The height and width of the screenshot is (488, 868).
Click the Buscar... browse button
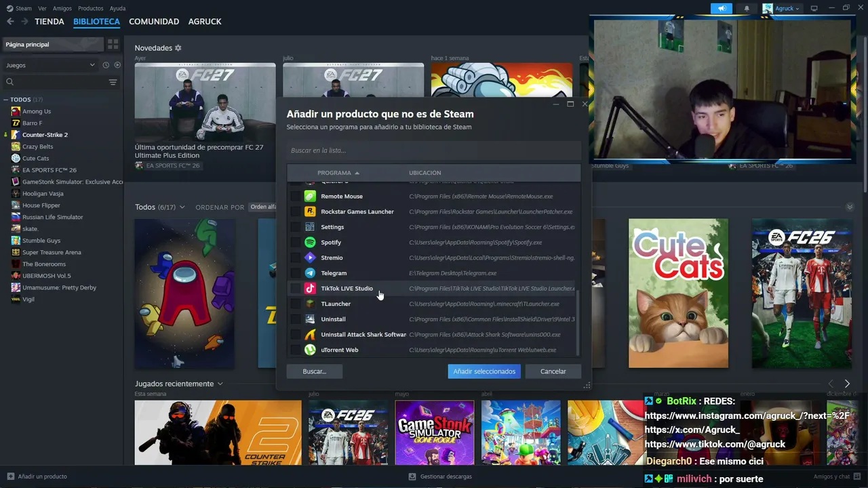pyautogui.click(x=314, y=371)
